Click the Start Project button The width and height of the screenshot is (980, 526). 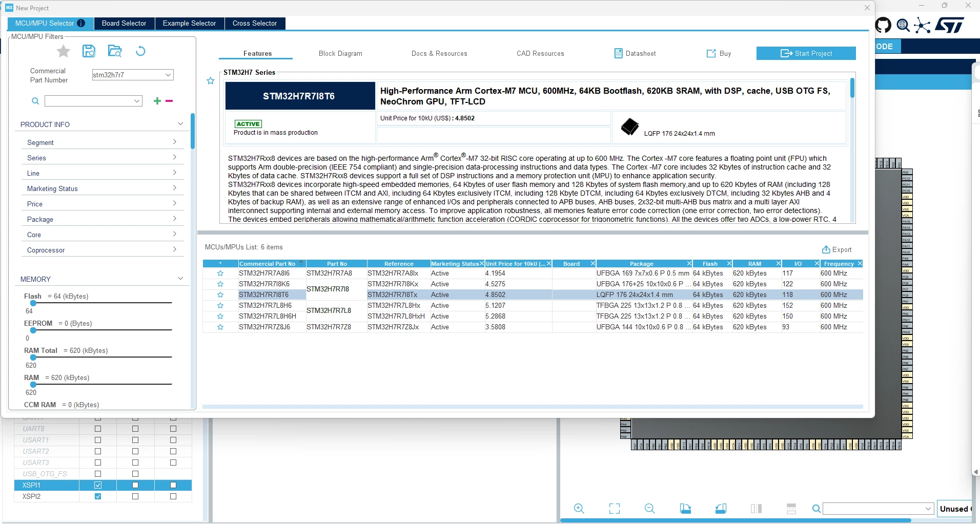[x=806, y=53]
